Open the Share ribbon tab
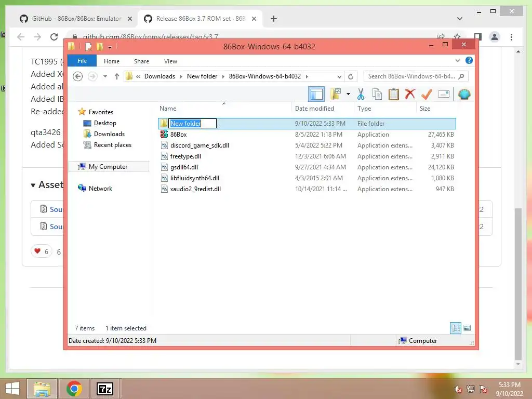Image resolution: width=532 pixels, height=399 pixels. (x=141, y=61)
